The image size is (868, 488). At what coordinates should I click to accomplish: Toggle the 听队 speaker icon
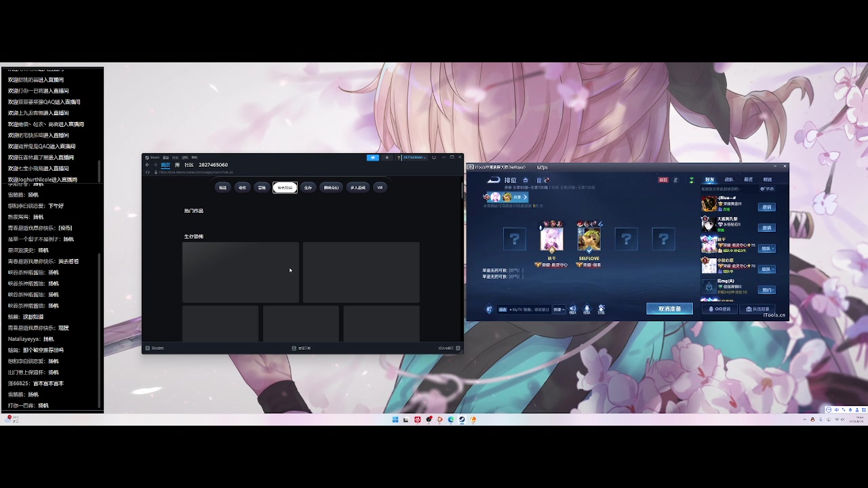pos(572,309)
